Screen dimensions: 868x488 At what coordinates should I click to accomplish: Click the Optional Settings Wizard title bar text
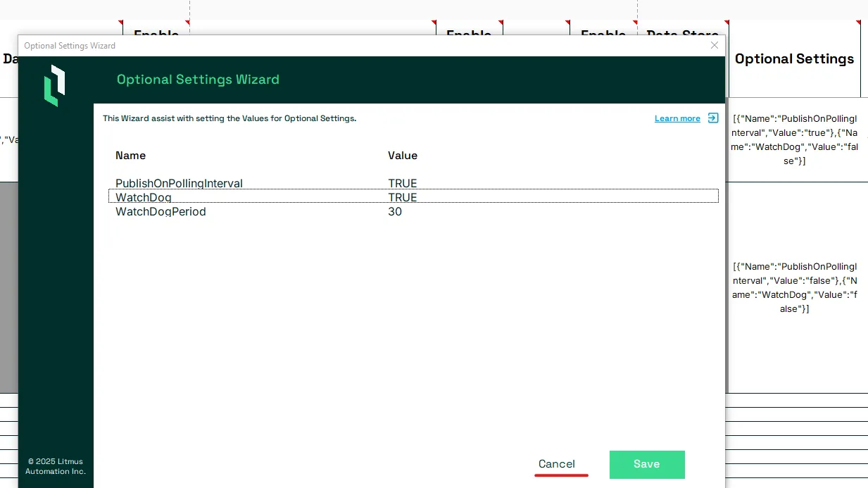pyautogui.click(x=70, y=46)
